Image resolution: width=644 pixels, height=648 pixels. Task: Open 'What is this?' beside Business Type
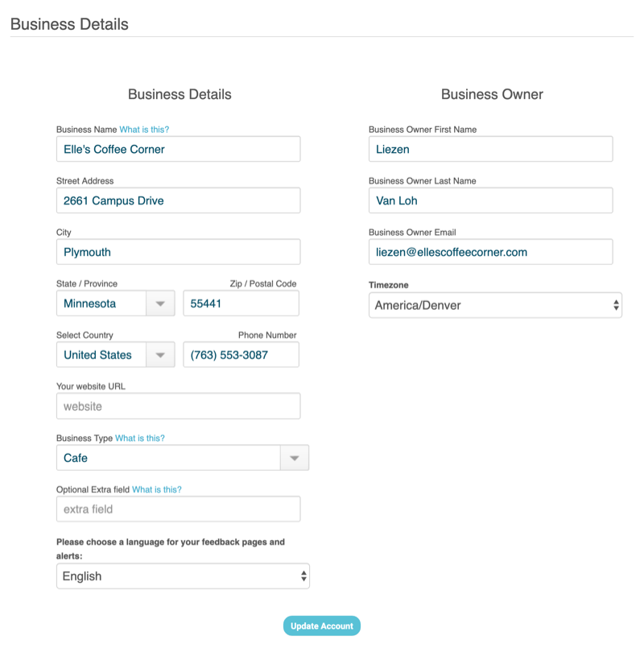(x=139, y=439)
